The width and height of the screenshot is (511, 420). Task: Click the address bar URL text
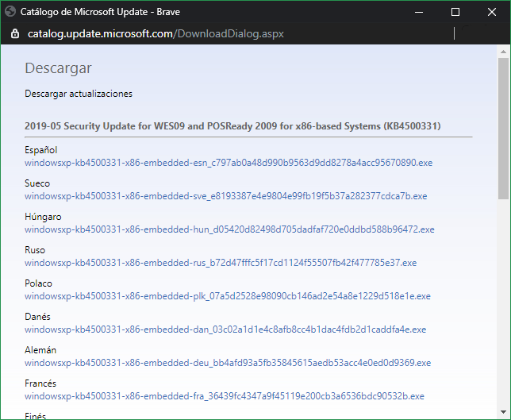[156, 34]
